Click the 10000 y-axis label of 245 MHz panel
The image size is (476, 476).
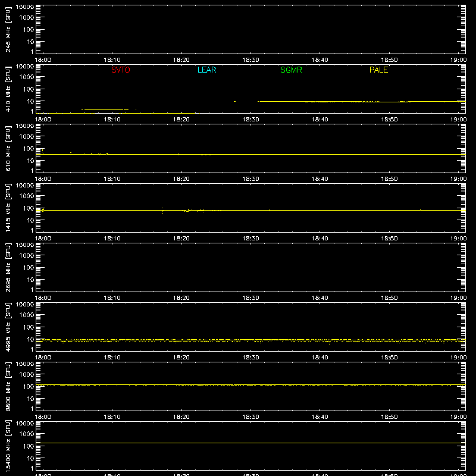(25, 7)
